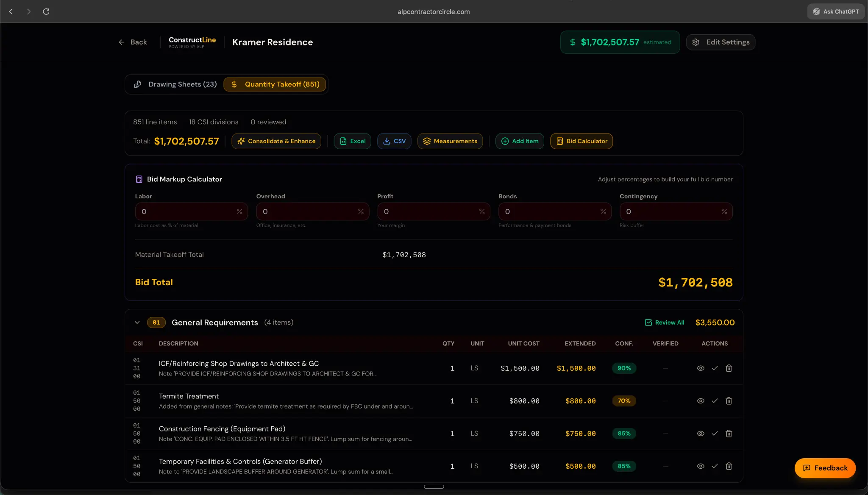Click the $750.00 unit cost cell

pyautogui.click(x=524, y=434)
